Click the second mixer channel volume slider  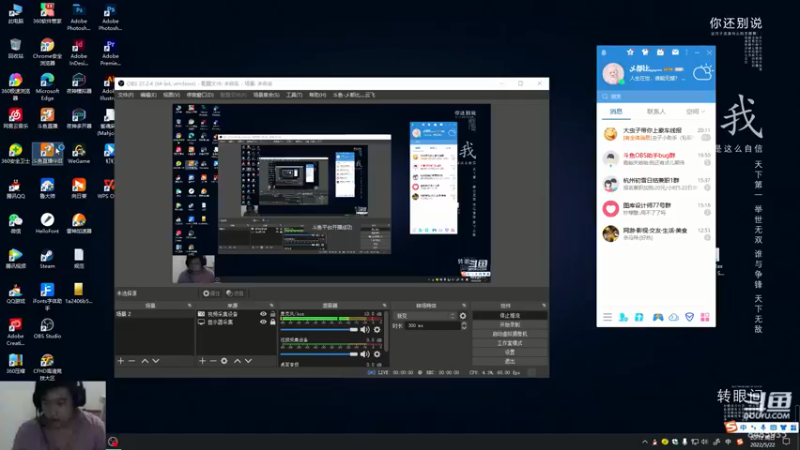coord(319,354)
